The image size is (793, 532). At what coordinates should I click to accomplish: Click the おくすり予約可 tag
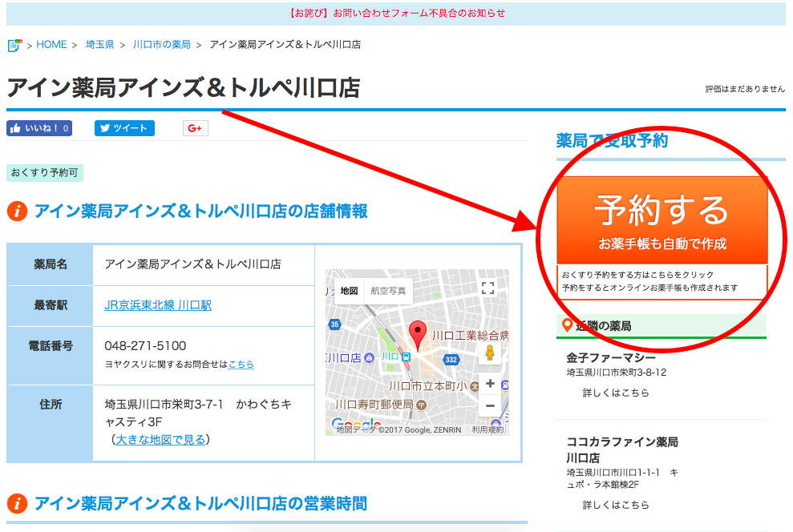coord(45,173)
